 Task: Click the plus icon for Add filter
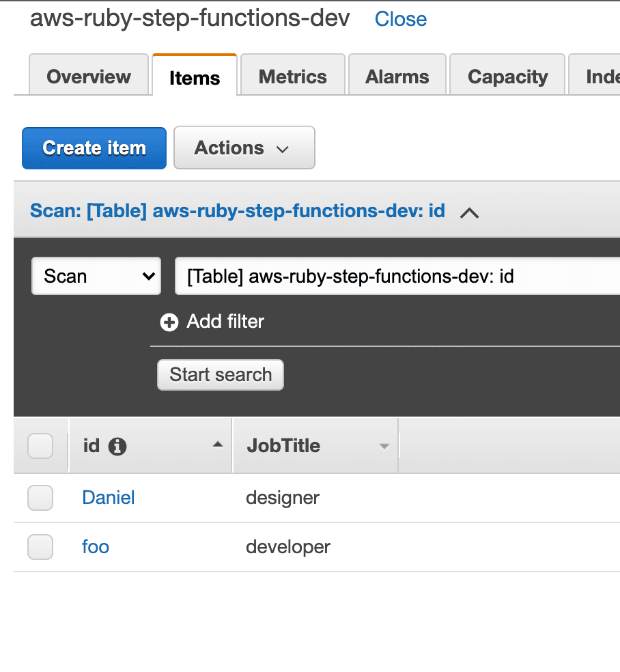[169, 322]
